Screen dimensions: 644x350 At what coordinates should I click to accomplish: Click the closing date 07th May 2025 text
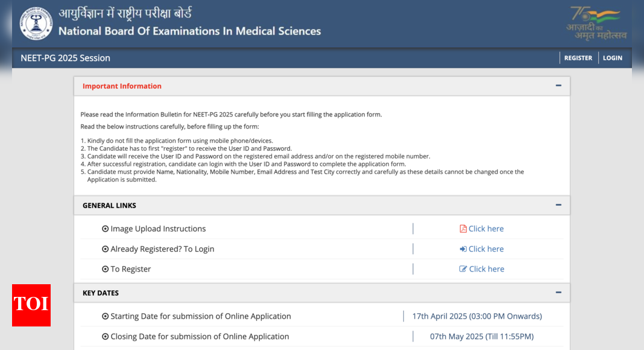click(x=481, y=337)
